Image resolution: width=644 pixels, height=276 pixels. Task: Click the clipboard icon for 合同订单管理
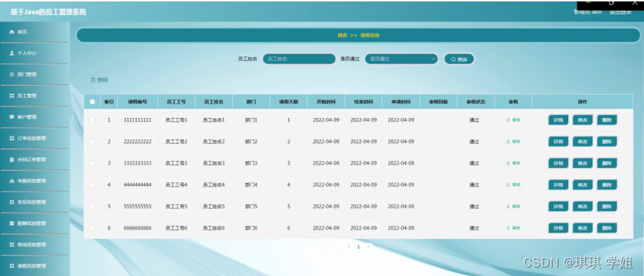click(x=11, y=159)
